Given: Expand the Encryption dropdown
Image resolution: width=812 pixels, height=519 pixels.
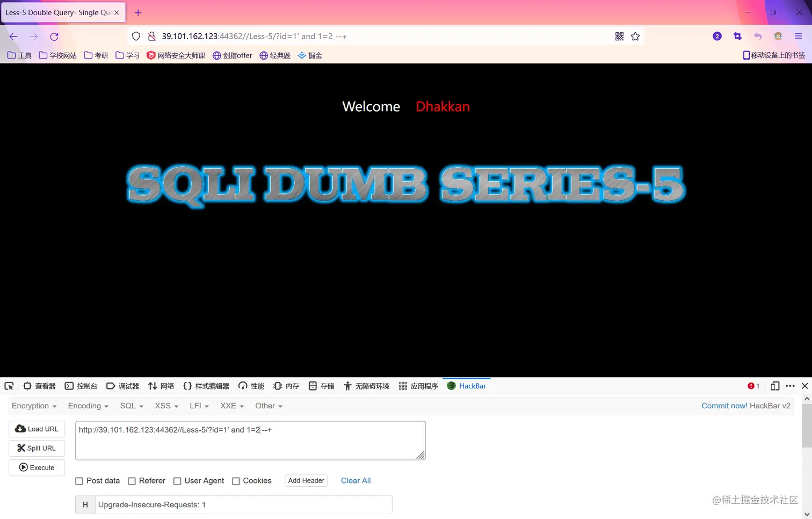Looking at the screenshot, I should click(x=34, y=406).
